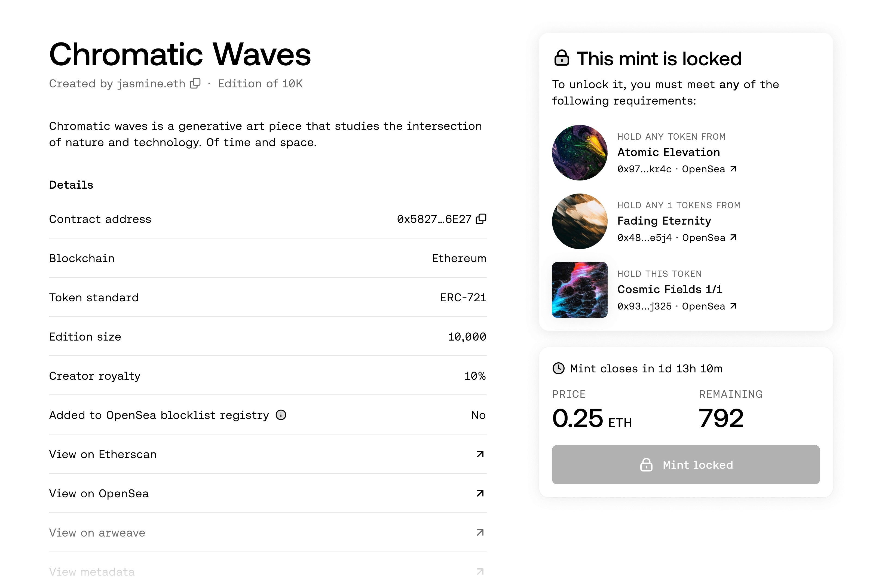Click the View on OpenSea arrow icon
This screenshot has width=882, height=588.
(x=480, y=494)
